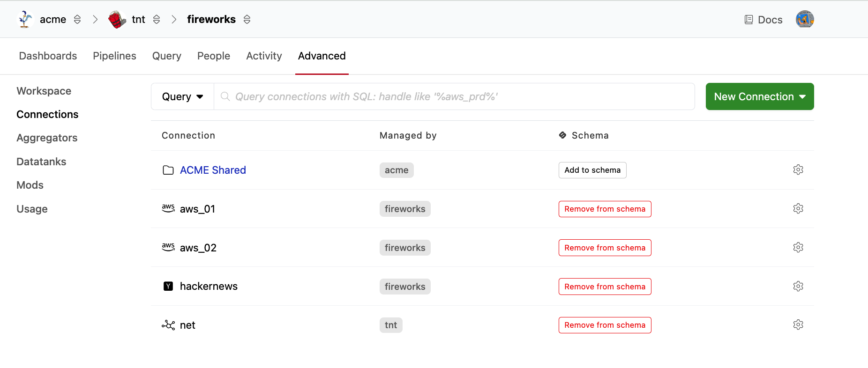Image resolution: width=868 pixels, height=368 pixels.
Task: Open the New Connection dropdown button
Action: [x=759, y=96]
